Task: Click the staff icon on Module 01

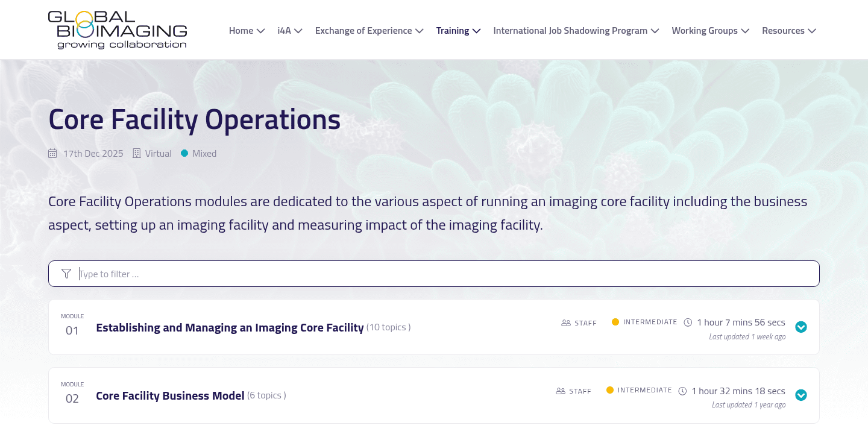Action: (x=565, y=322)
